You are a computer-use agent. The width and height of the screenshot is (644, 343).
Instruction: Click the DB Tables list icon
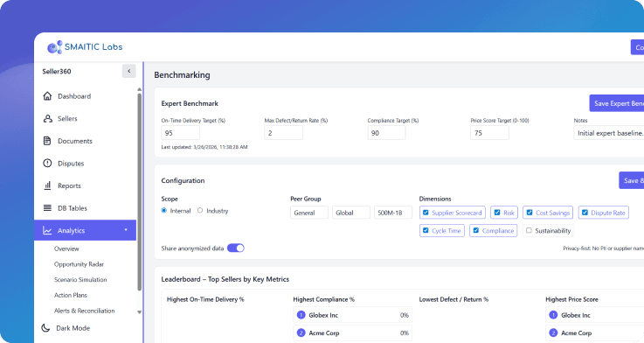(x=48, y=208)
